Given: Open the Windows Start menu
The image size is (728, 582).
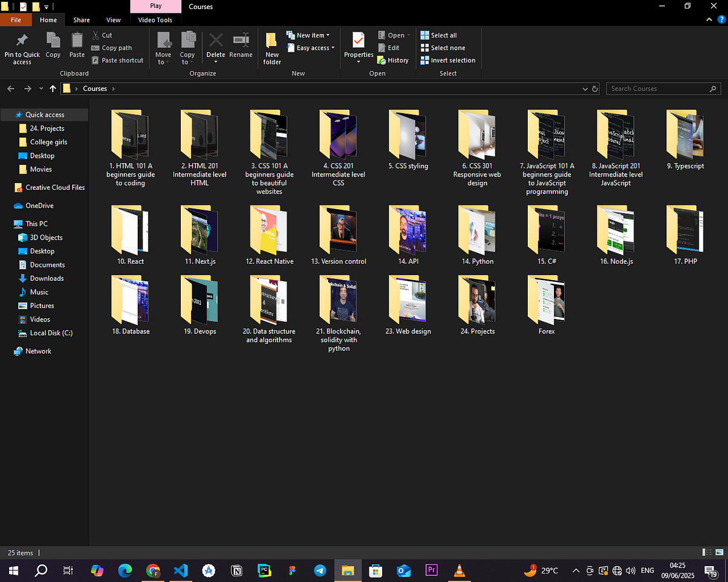Looking at the screenshot, I should (13, 570).
